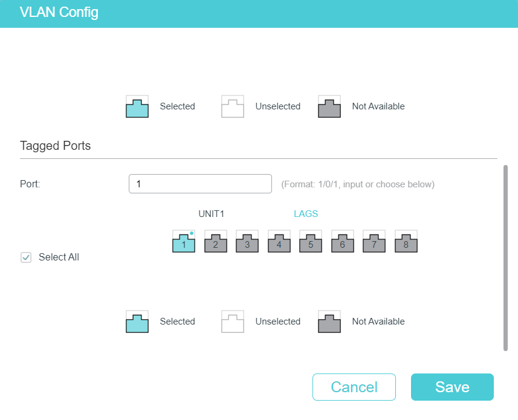Click the '(Format: 1/0/1, input or choose below)' hint

coord(358,184)
